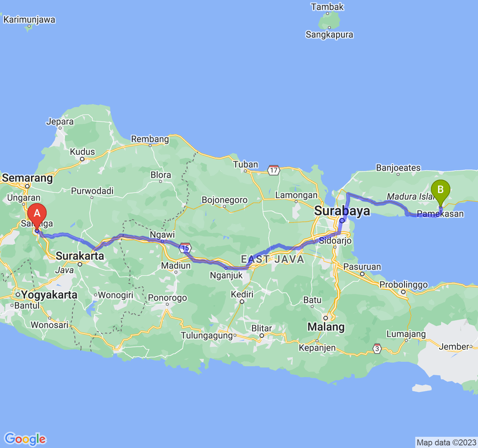Click the Map data ©2023 text

(446, 443)
